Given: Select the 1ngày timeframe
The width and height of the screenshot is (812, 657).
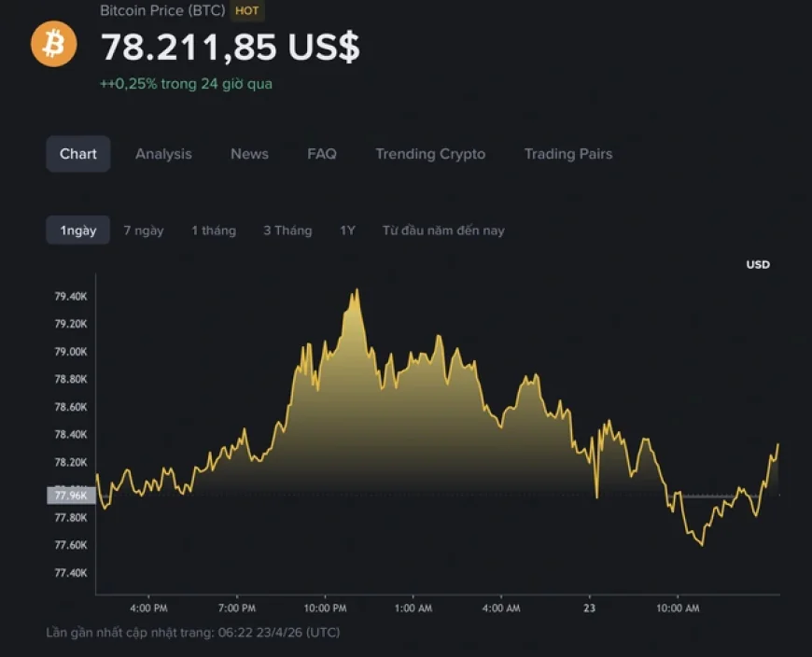Looking at the screenshot, I should click(77, 230).
